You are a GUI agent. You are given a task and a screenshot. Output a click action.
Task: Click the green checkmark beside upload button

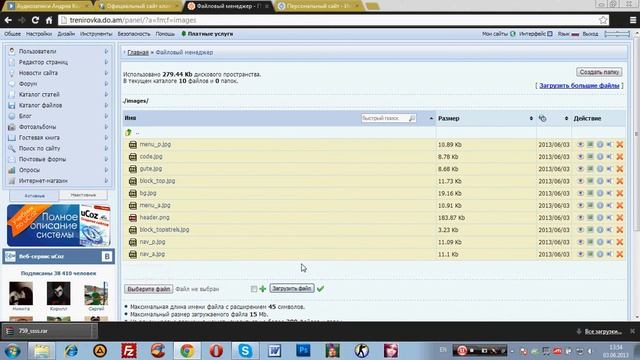[320, 289]
